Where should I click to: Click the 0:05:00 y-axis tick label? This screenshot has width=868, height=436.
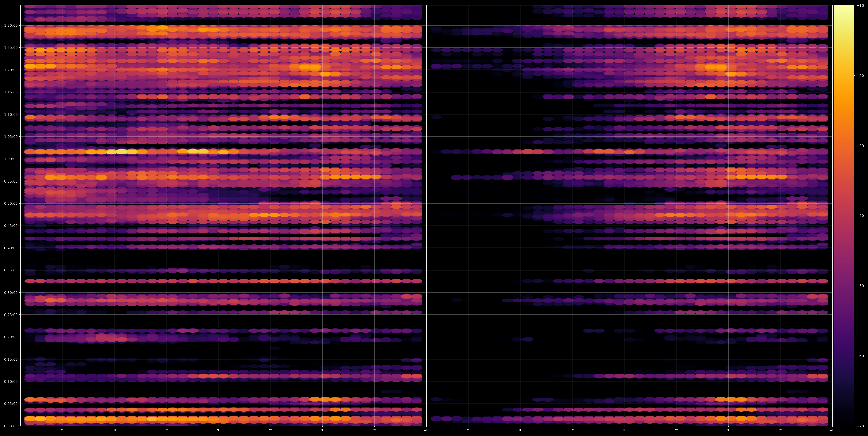click(x=11, y=404)
